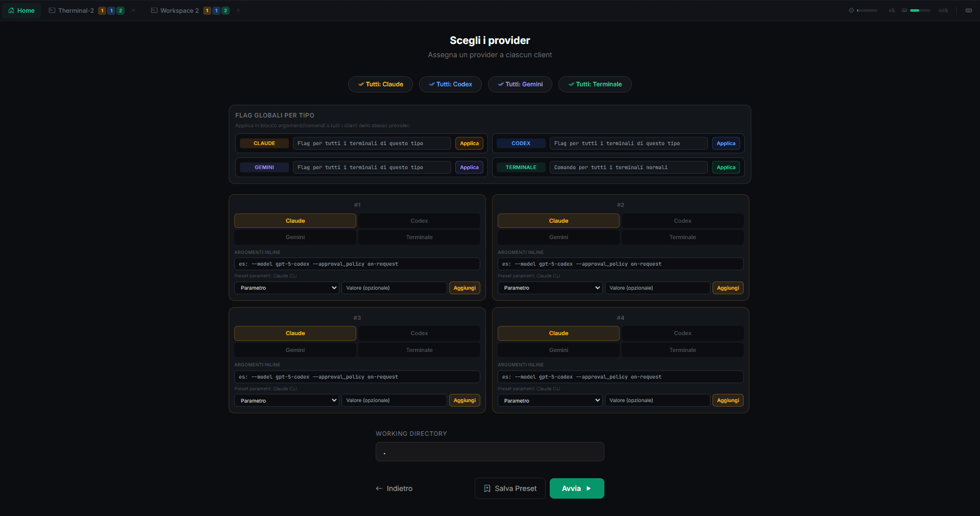Click orange badge 1 on Therminal-2 tab

tap(102, 11)
